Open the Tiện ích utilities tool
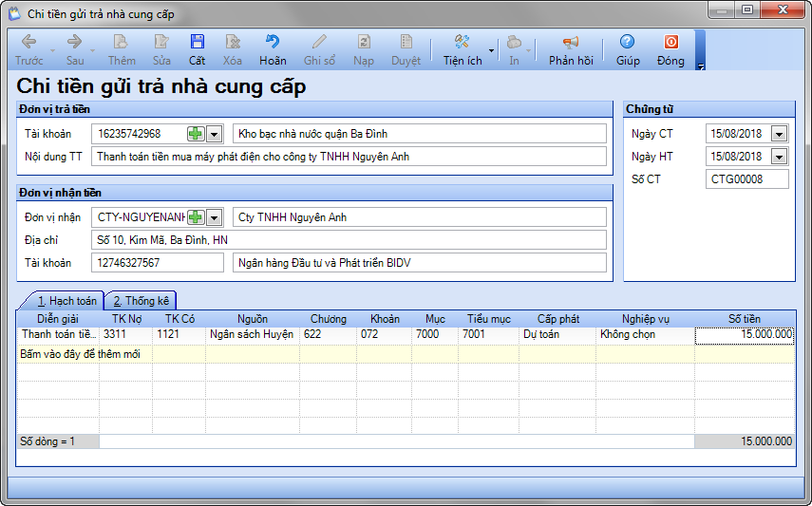The height and width of the screenshot is (506, 812). (462, 49)
